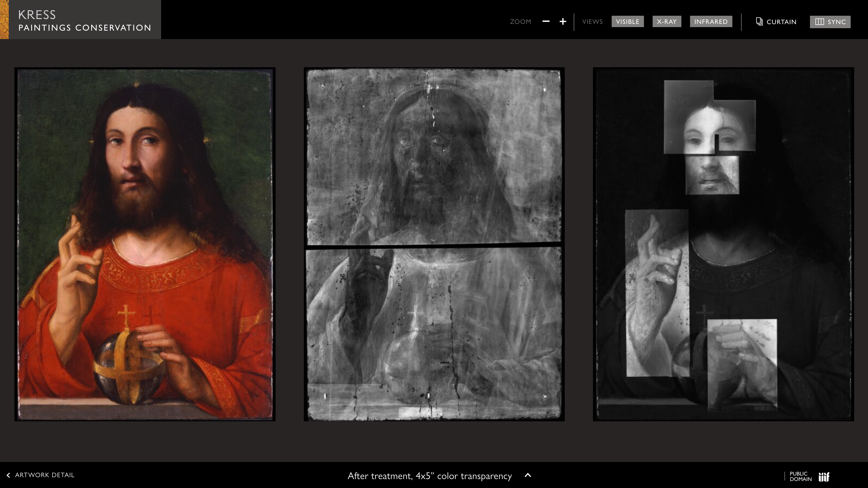Go back to Artwork Detail
This screenshot has width=868, height=488.
(44, 475)
